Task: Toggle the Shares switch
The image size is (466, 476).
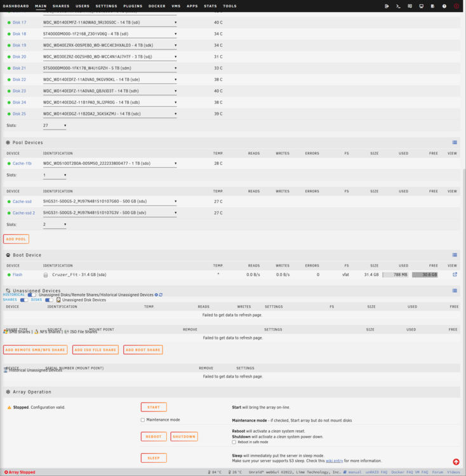Action: (x=24, y=300)
